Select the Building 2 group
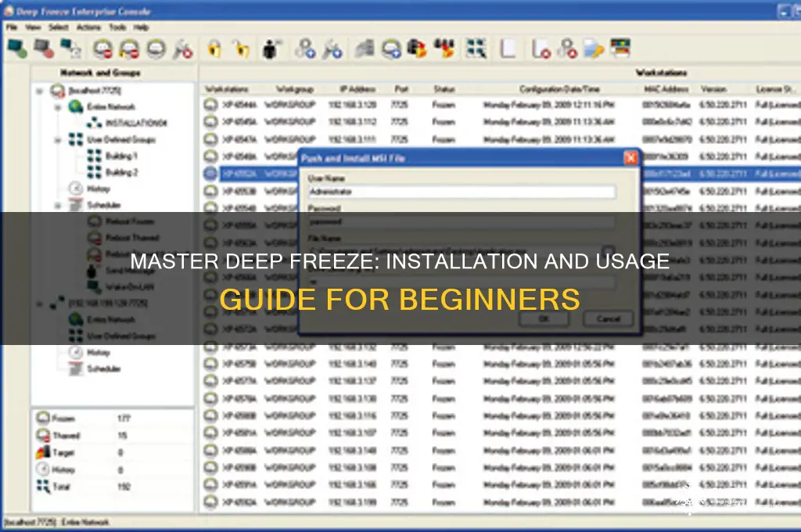The height and width of the screenshot is (532, 801). pyautogui.click(x=121, y=172)
